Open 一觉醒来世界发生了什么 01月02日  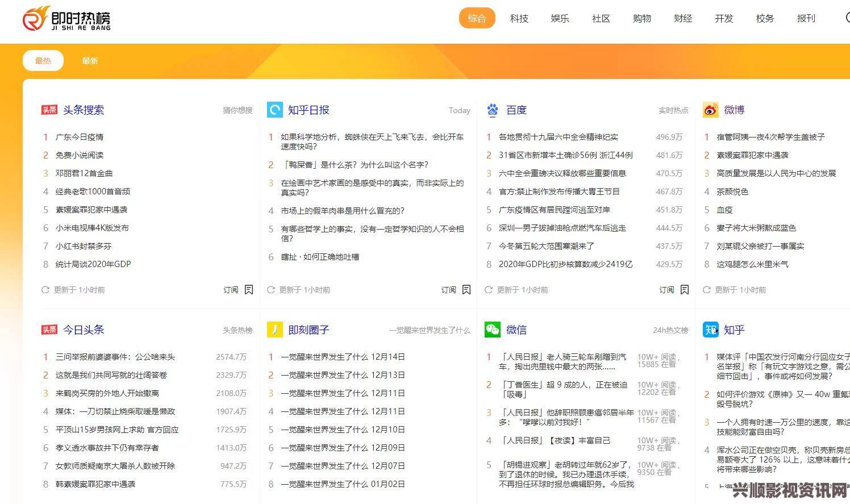343,484
